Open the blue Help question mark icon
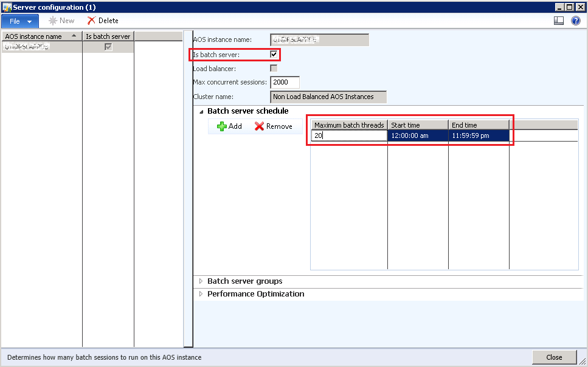The height and width of the screenshot is (367, 588). pos(575,21)
